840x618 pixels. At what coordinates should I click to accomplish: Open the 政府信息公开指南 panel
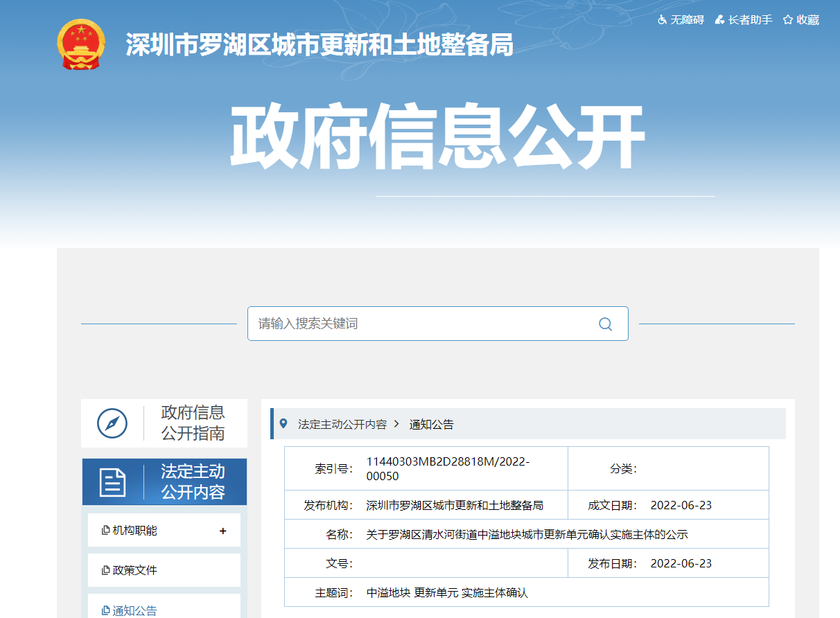(x=193, y=423)
